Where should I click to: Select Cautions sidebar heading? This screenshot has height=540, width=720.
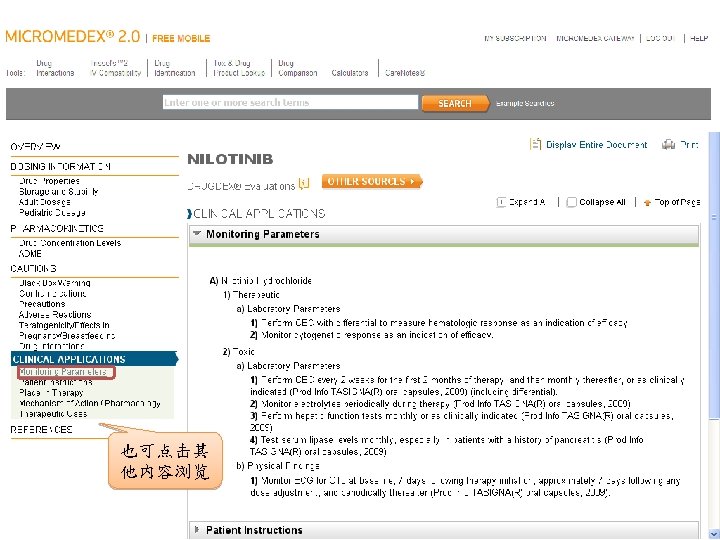[33, 268]
